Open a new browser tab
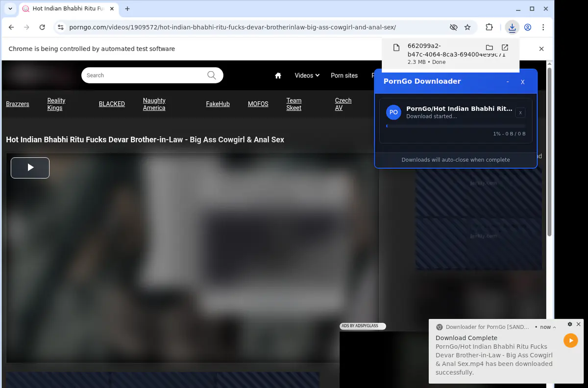Image resolution: width=588 pixels, height=388 pixels. coord(127,9)
